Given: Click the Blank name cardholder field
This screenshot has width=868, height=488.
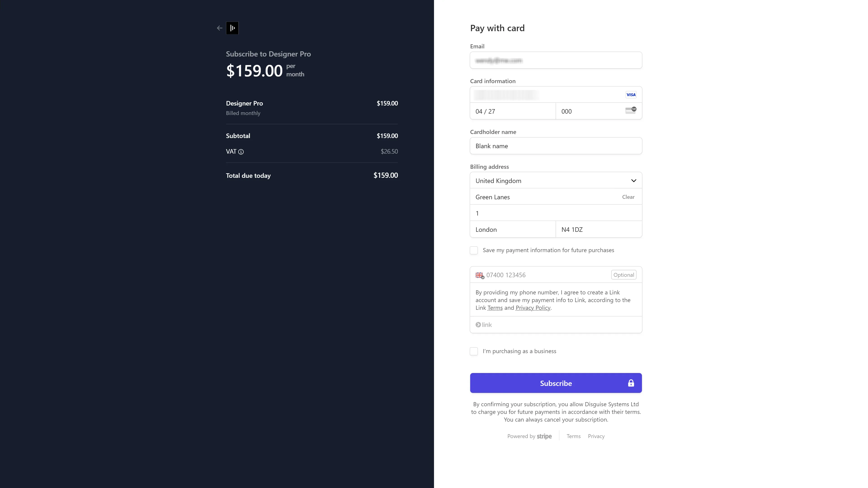Looking at the screenshot, I should pos(556,146).
